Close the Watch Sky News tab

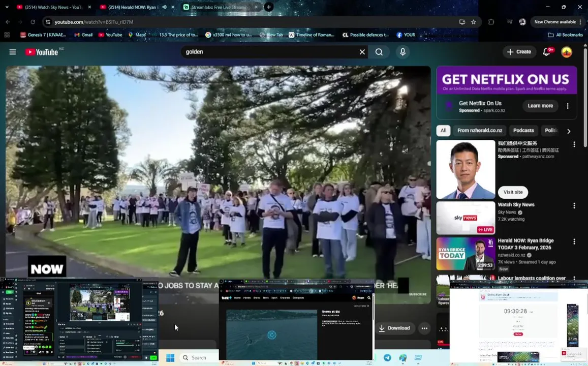point(89,7)
